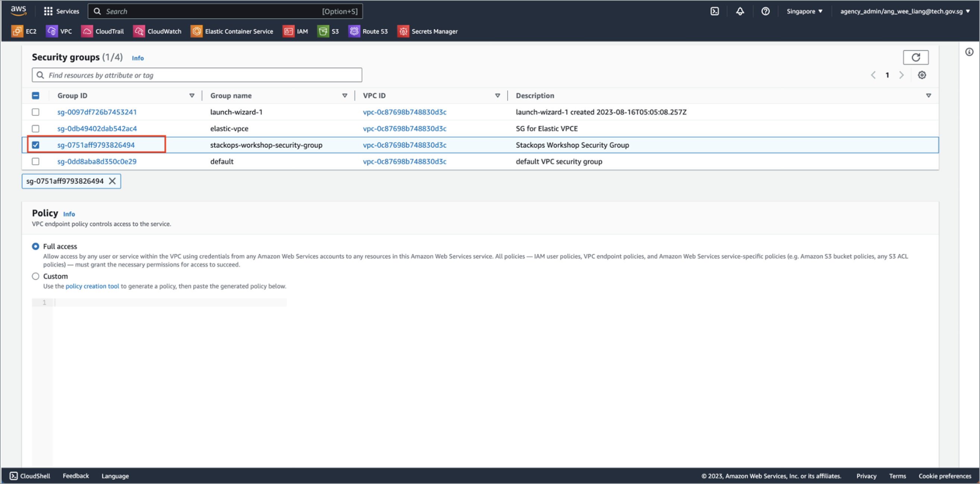Screen dimensions: 980x484
Task: Open the Group name column filter
Action: (x=345, y=95)
